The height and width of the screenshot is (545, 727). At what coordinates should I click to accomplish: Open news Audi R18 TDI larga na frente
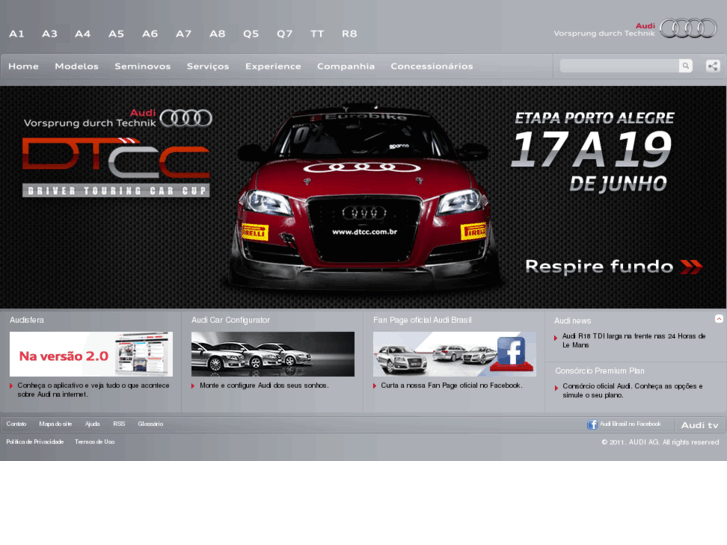pos(634,340)
